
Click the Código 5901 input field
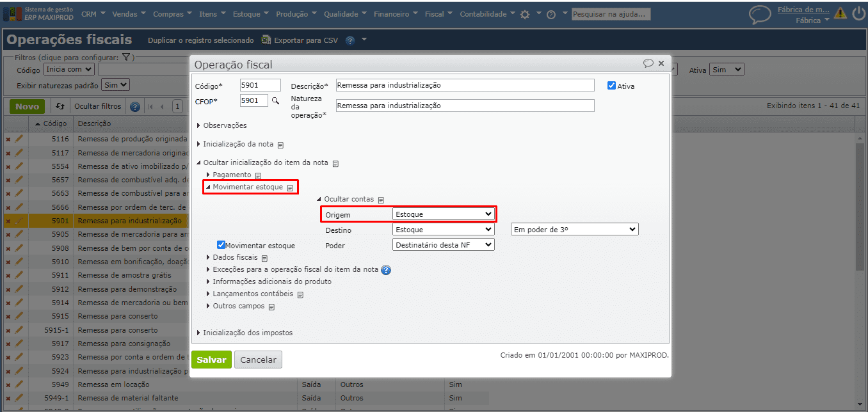pos(261,85)
